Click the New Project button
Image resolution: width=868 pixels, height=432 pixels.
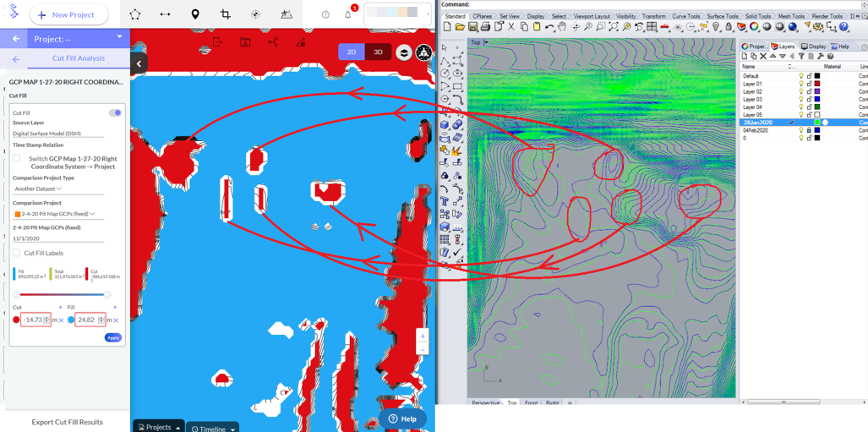pos(68,14)
